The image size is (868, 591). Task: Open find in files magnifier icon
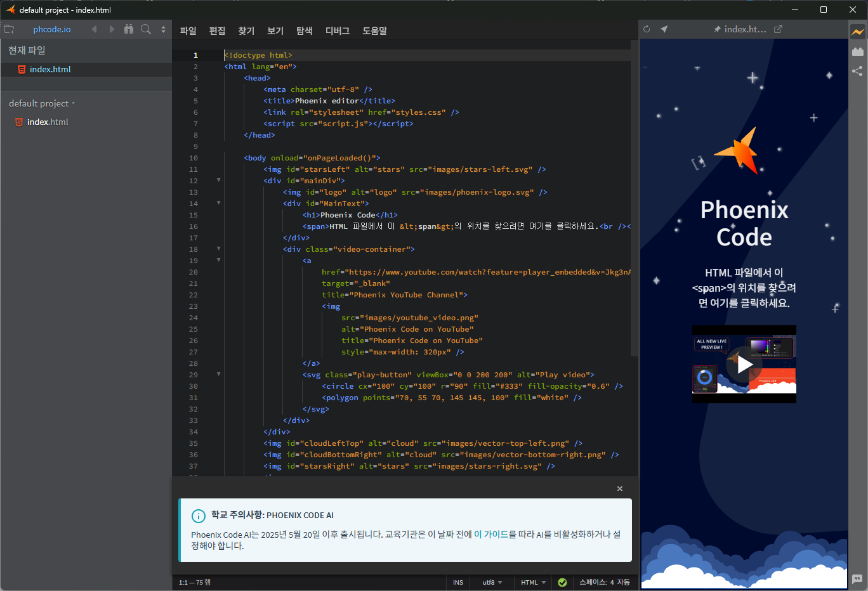tap(146, 29)
